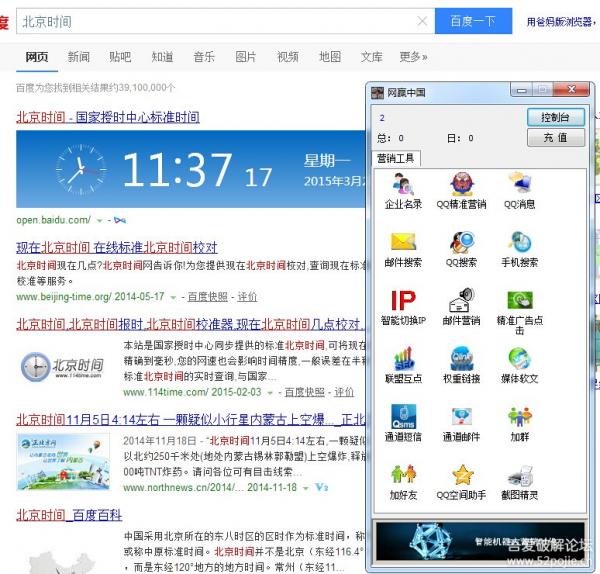Switch to the 网页 tab
This screenshot has height=574, width=600.
coord(37,57)
